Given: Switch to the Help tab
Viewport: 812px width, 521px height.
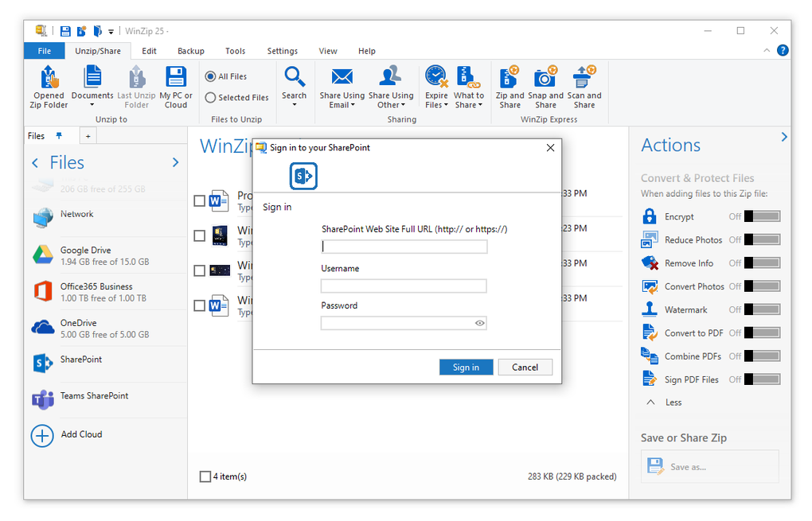Looking at the screenshot, I should [x=367, y=51].
